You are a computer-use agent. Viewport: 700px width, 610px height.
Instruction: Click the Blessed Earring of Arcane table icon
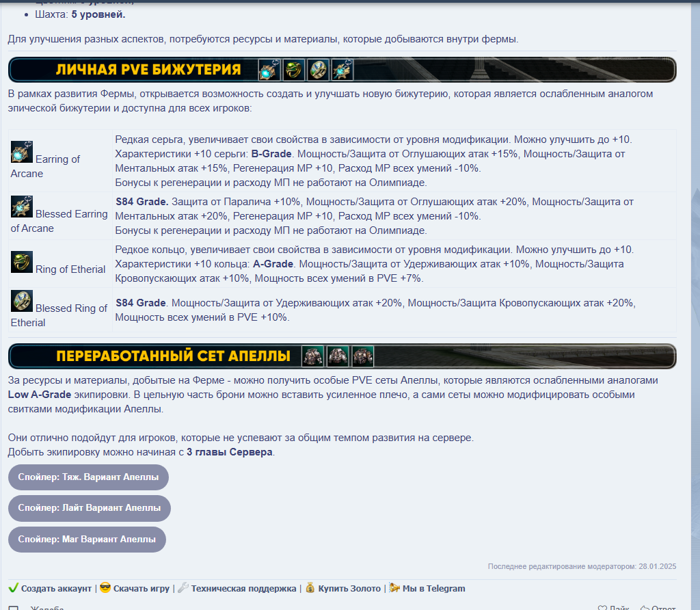[x=22, y=207]
